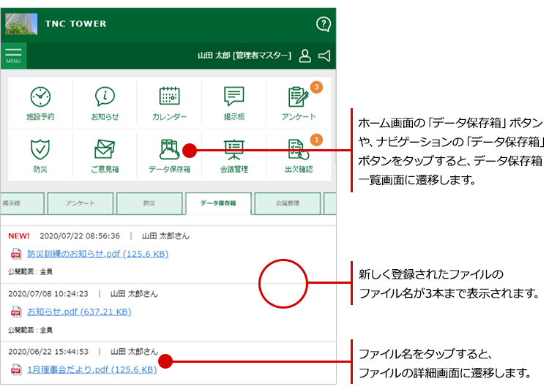Select the 会議管理 tab

pyautogui.click(x=287, y=203)
